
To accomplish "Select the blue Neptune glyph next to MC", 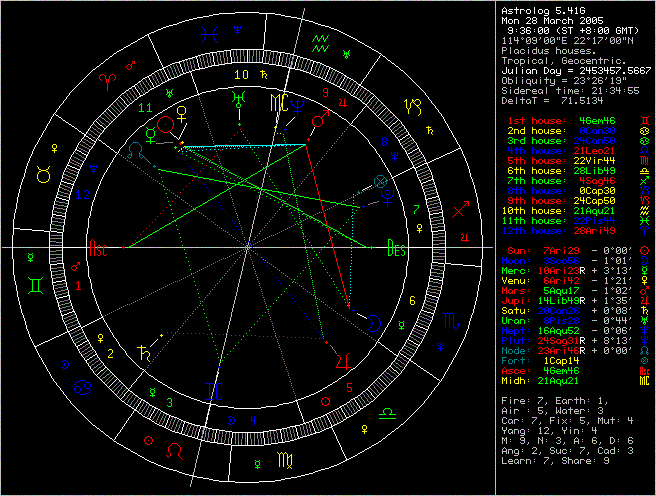I will 299,101.
